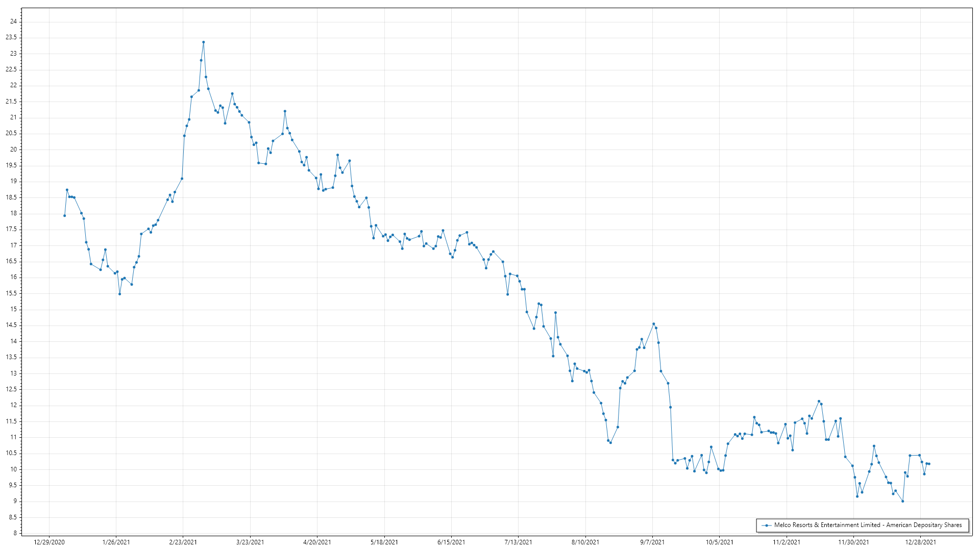The width and height of the screenshot is (980, 551).
Task: Click the 5/18/2021 x-axis date label
Action: pyautogui.click(x=384, y=542)
